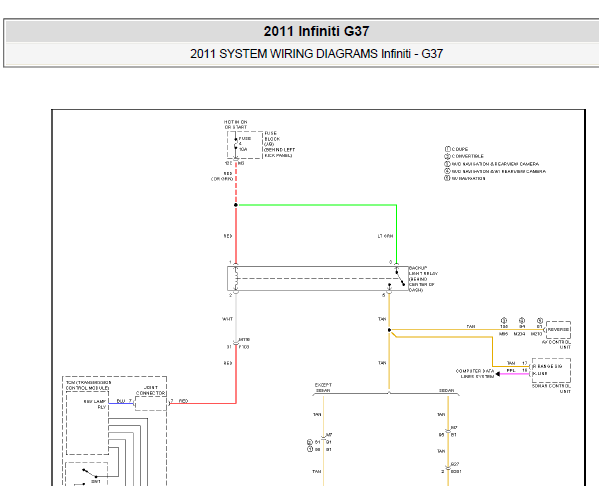This screenshot has width=599, height=486.
Task: Click the relay coil symbol at terminal 1
Action: [236, 278]
